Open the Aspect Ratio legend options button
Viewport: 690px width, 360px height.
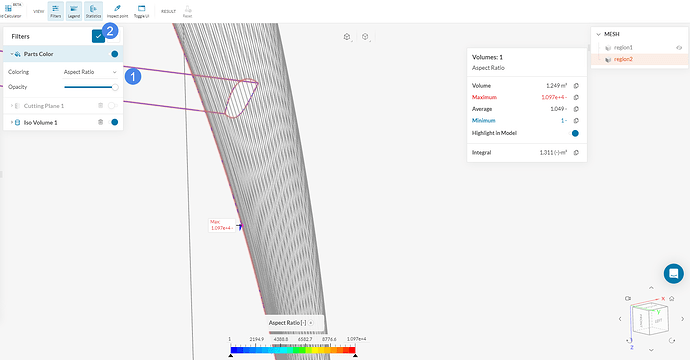pos(311,323)
